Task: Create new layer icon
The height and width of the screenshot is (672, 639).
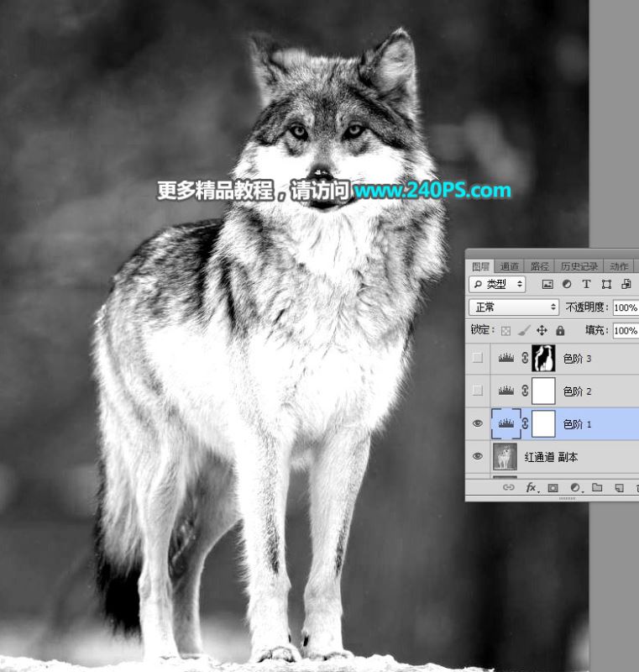Action: point(620,488)
